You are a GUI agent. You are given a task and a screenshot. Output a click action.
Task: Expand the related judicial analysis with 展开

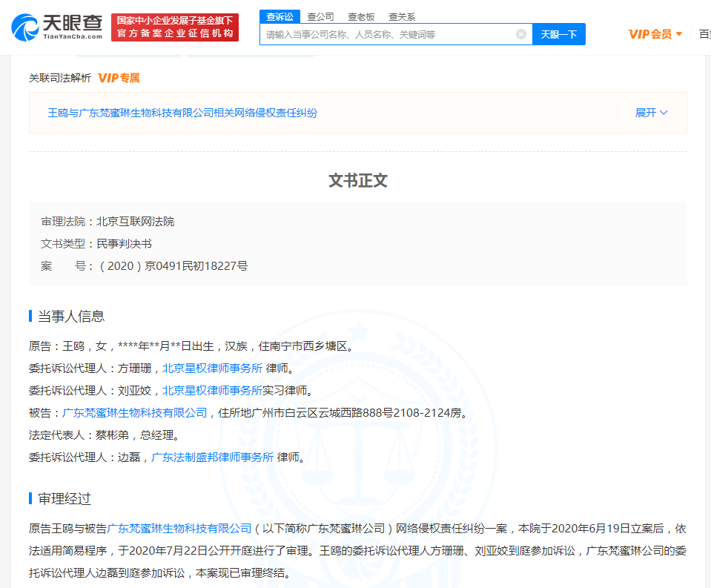651,113
